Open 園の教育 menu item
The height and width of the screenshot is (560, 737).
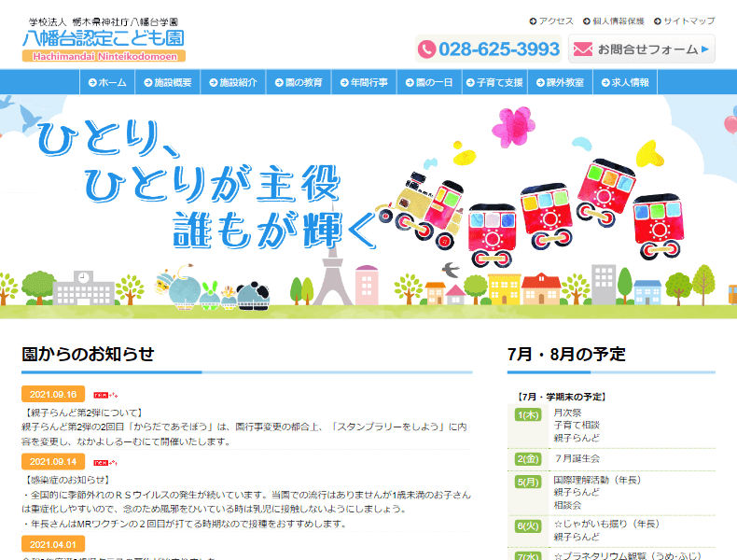[x=299, y=82]
